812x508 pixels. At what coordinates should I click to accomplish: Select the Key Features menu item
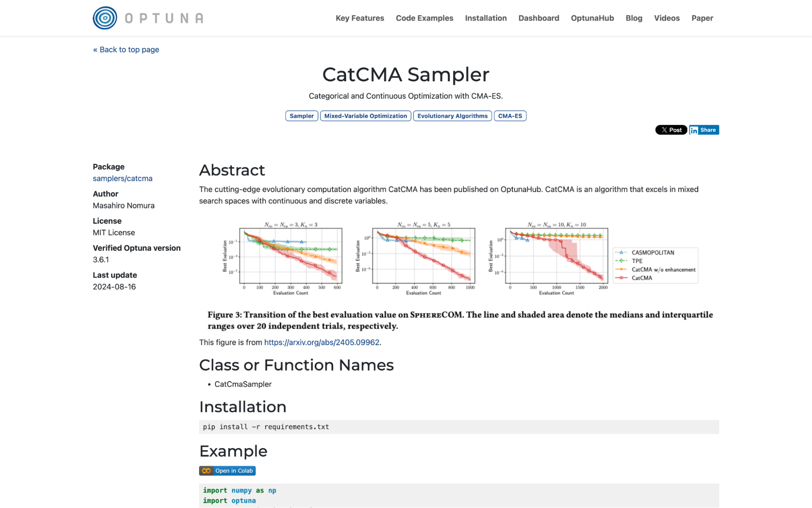pyautogui.click(x=360, y=18)
